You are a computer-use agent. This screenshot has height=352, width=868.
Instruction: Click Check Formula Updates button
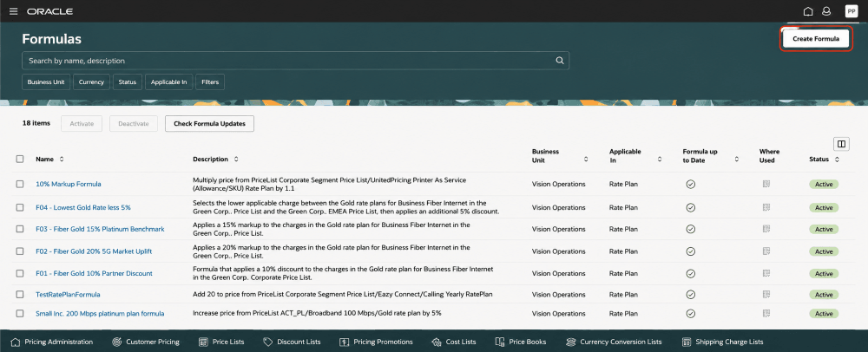(209, 124)
